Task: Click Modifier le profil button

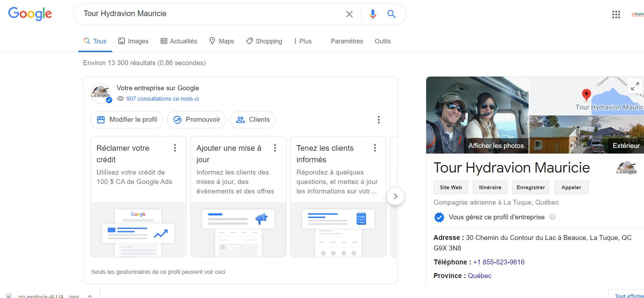Action: click(x=127, y=120)
